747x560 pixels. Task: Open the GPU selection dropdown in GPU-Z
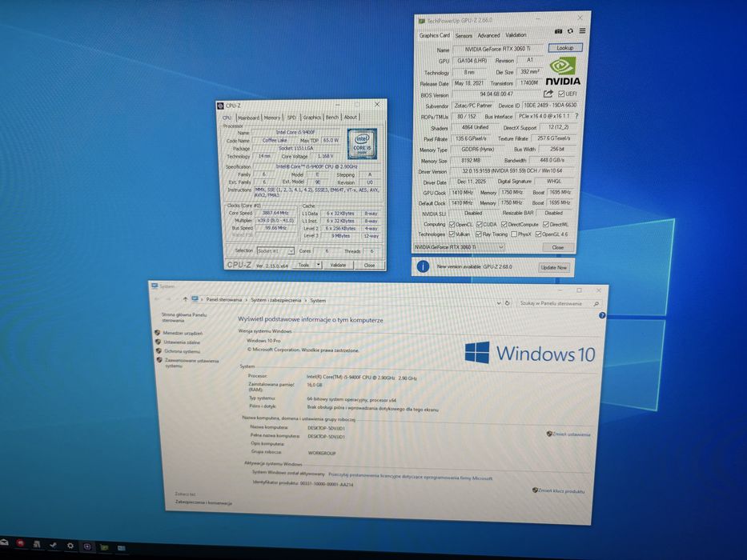pyautogui.click(x=460, y=247)
